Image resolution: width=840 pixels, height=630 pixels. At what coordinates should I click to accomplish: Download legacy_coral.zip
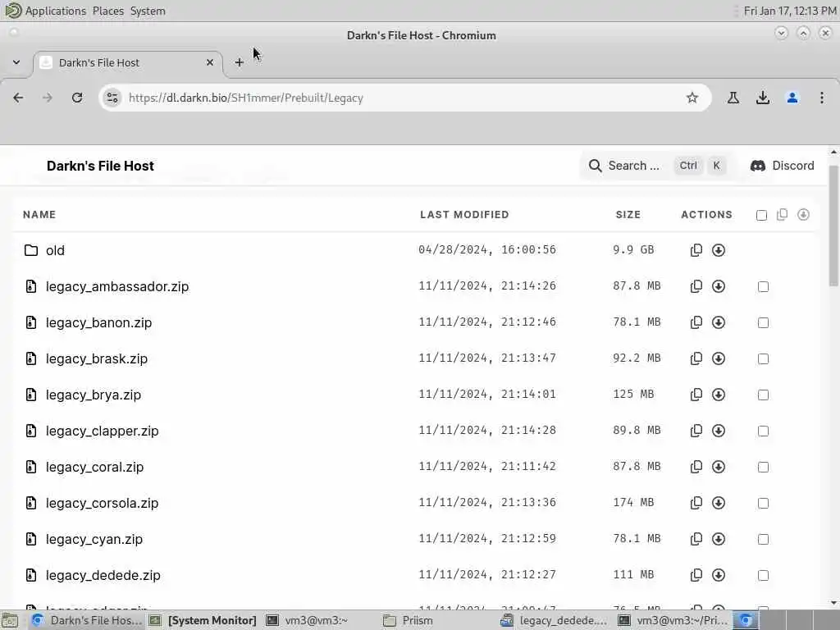pyautogui.click(x=719, y=467)
